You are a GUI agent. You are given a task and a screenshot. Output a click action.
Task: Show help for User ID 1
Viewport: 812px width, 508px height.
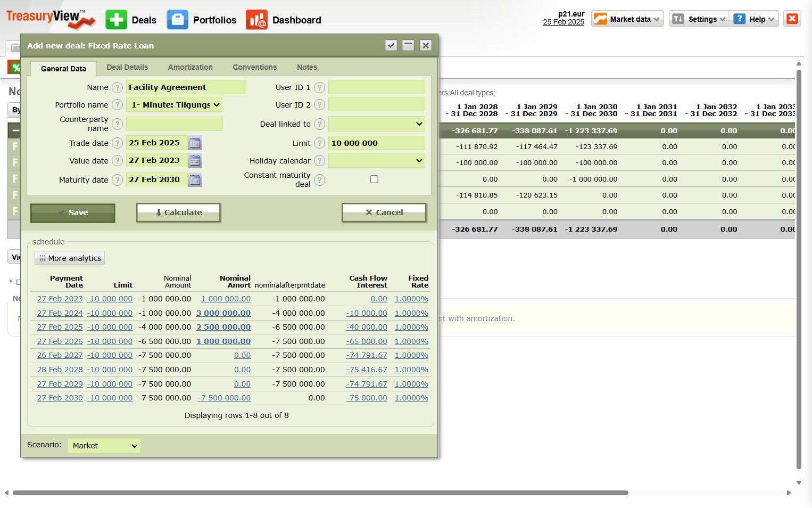click(x=319, y=87)
